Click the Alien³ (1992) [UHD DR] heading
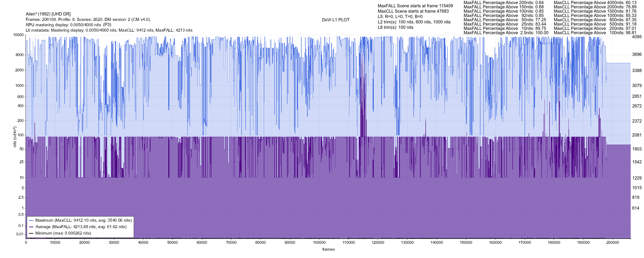The image size is (644, 258). point(48,14)
